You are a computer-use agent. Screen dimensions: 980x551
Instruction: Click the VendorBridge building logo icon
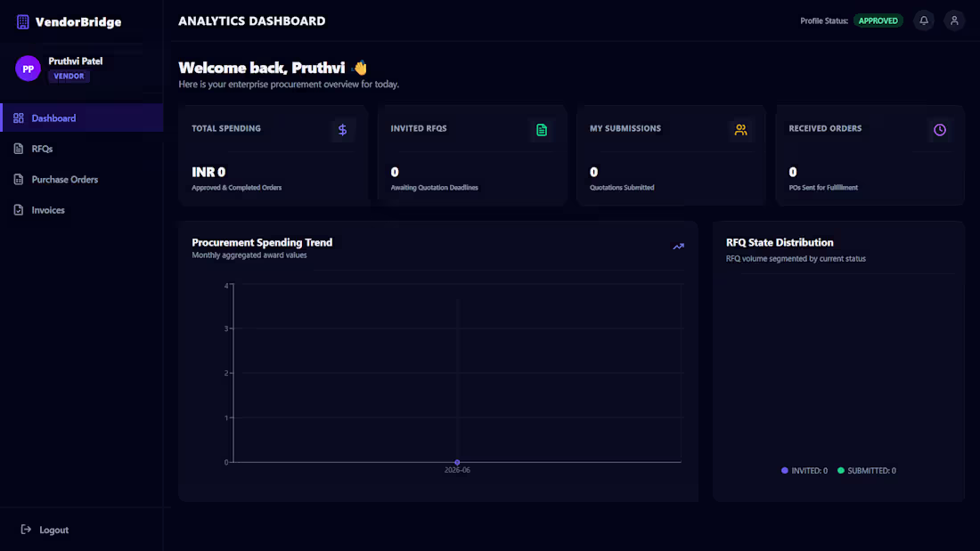point(23,22)
